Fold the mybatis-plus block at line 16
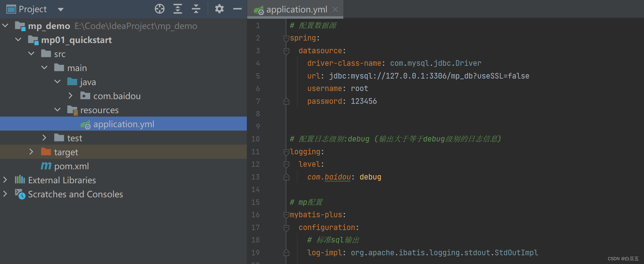Image resolution: width=644 pixels, height=264 pixels. coord(286,215)
